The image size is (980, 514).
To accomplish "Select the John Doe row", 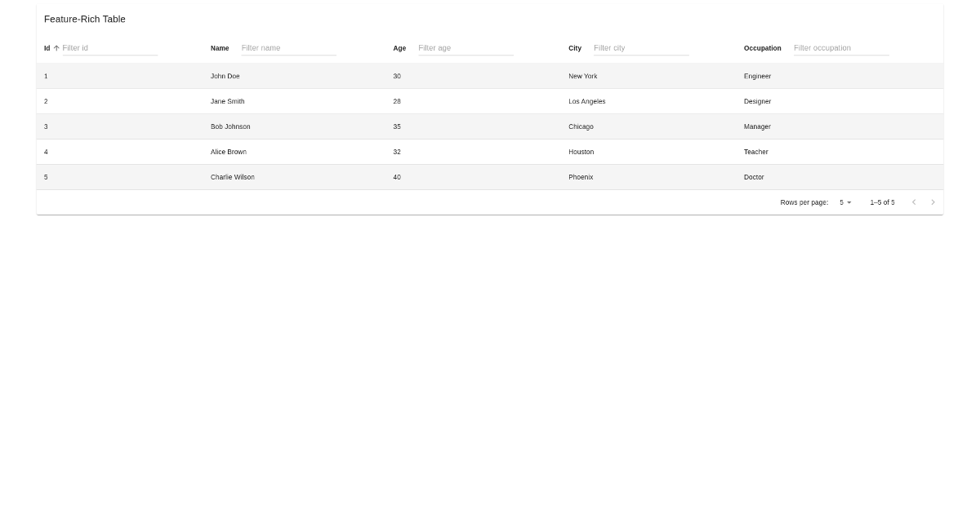I will click(x=327, y=76).
